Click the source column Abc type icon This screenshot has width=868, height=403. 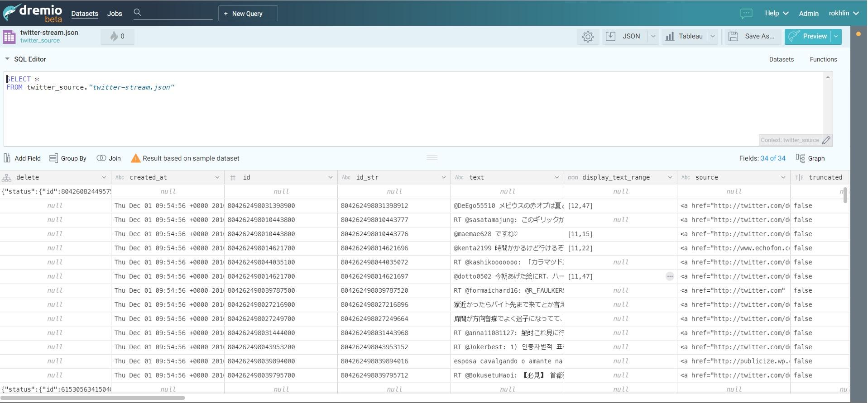(686, 177)
